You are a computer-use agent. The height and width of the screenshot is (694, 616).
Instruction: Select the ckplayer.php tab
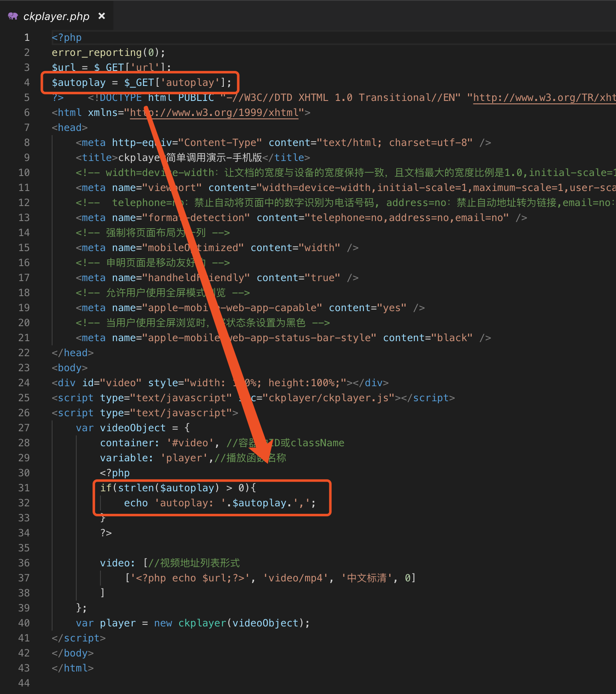pyautogui.click(x=57, y=16)
